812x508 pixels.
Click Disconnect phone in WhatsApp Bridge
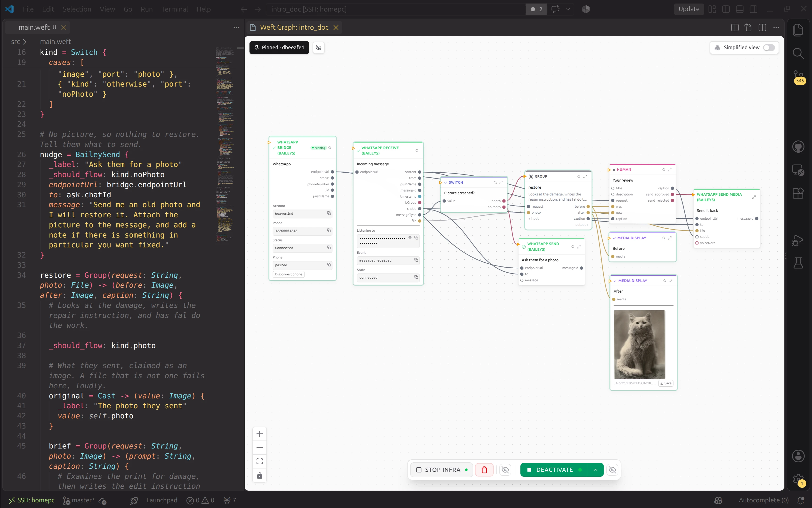pos(289,274)
